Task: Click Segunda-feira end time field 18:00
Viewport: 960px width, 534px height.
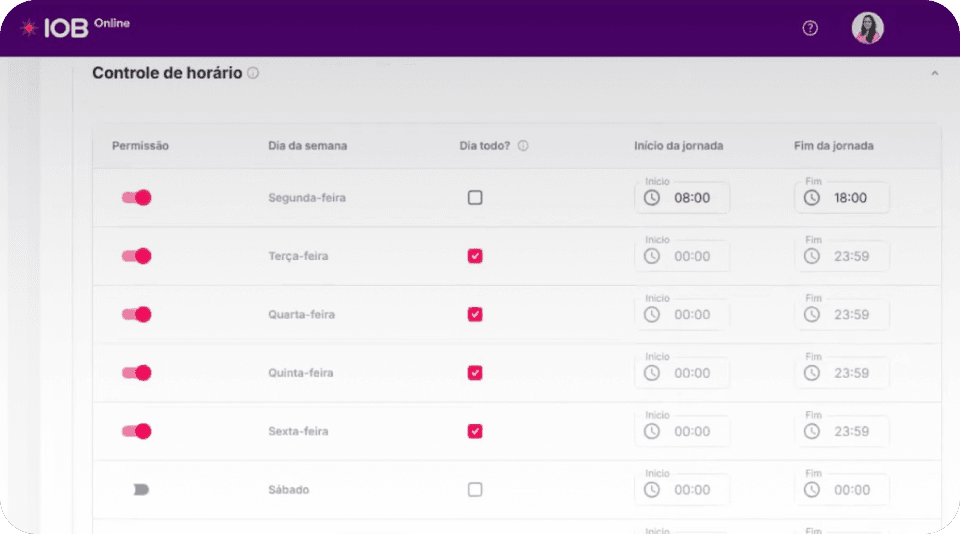Action: click(x=842, y=198)
